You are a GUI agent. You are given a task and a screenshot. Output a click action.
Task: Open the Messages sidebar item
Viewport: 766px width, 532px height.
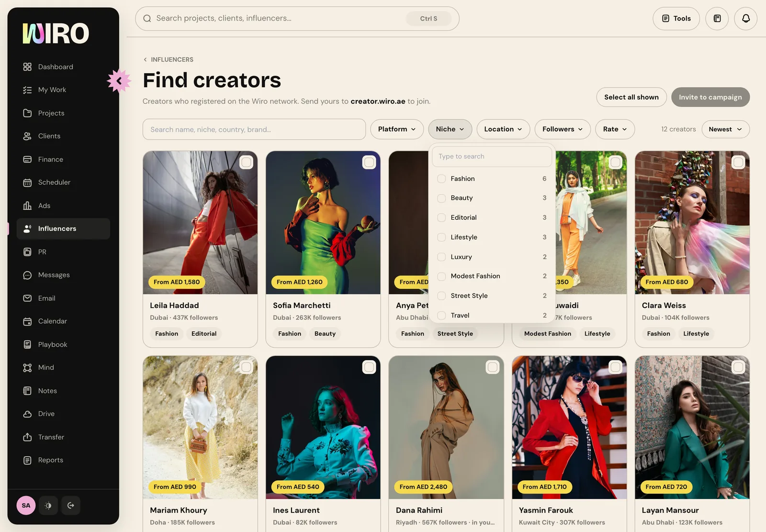point(63,275)
